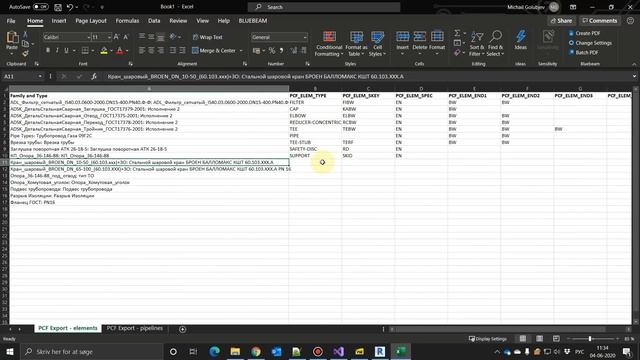Click Page Layout view icon in status bar
640x360 pixels.
point(539,339)
